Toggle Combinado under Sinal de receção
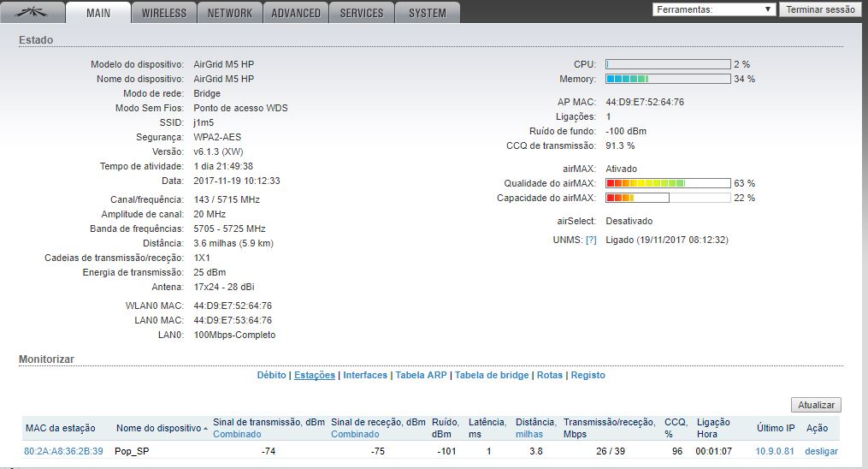This screenshot has height=469, width=868. coord(355,434)
